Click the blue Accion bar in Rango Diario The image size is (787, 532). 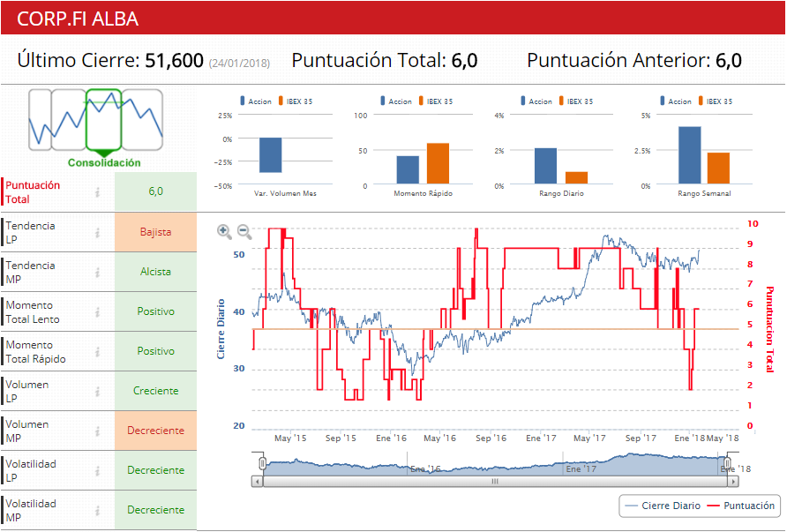click(545, 166)
